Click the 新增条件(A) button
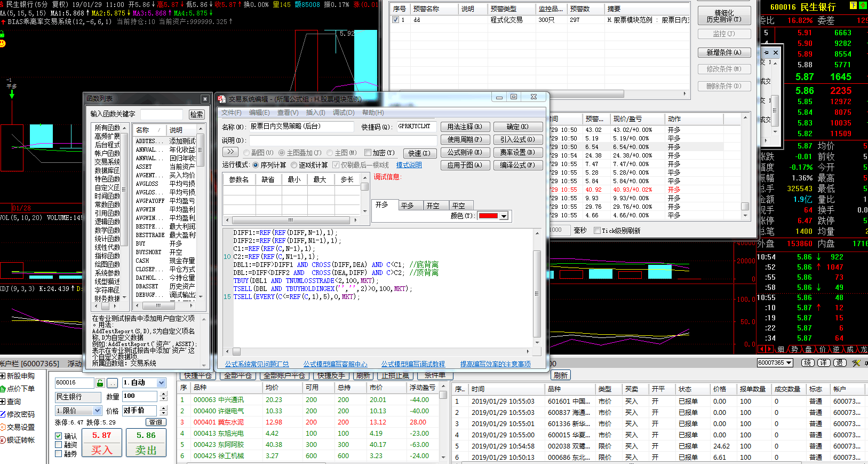Image resolution: width=868 pixels, height=464 pixels. tap(724, 52)
